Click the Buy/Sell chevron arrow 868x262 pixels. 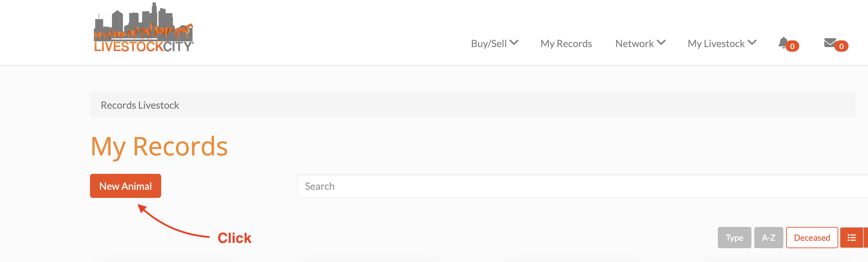pyautogui.click(x=514, y=43)
